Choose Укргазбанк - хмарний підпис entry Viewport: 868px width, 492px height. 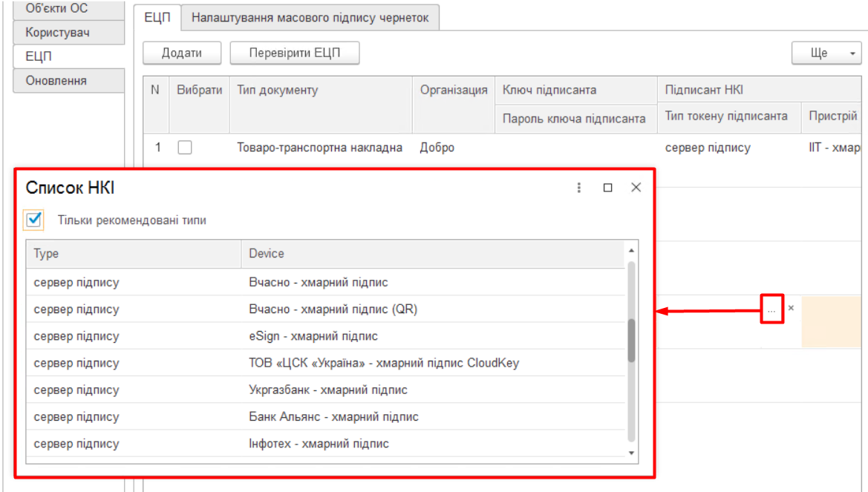328,390
